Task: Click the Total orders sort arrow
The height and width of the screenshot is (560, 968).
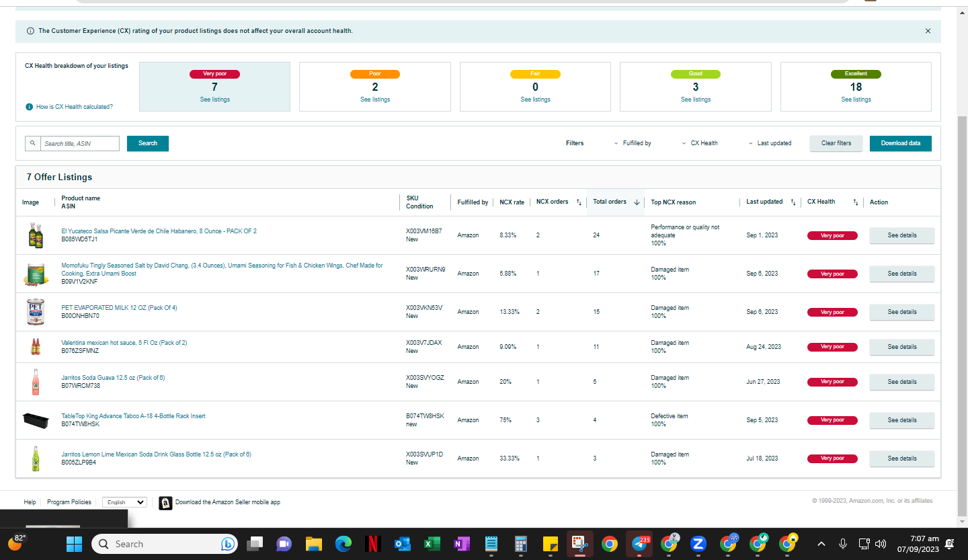Action: tap(637, 202)
